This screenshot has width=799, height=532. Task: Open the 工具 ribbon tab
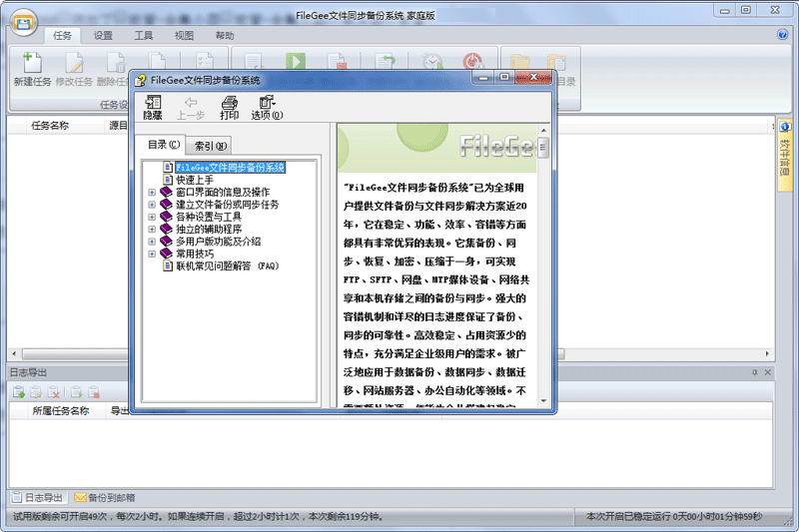coord(144,35)
